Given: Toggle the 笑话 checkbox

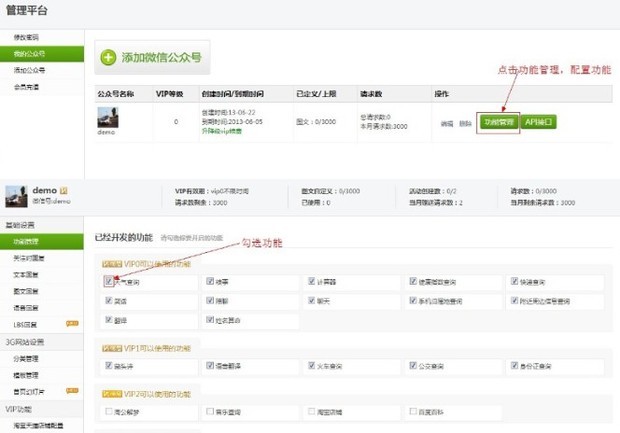Looking at the screenshot, I should pyautogui.click(x=109, y=301).
